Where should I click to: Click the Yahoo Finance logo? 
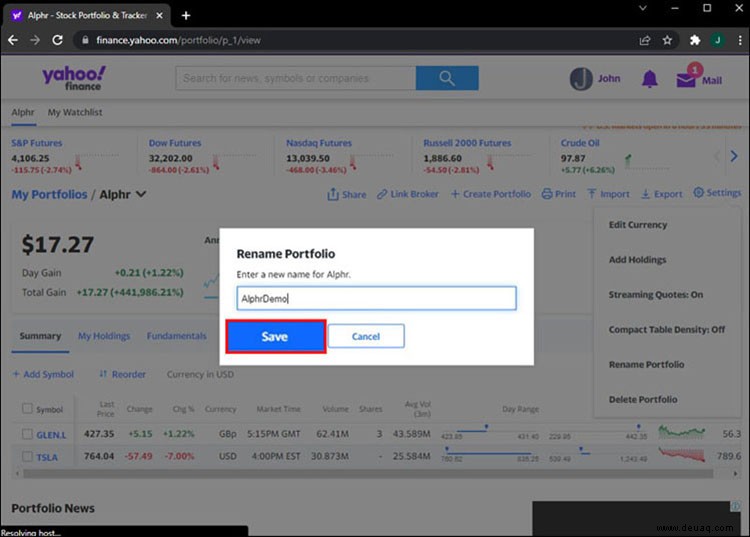tap(74, 78)
